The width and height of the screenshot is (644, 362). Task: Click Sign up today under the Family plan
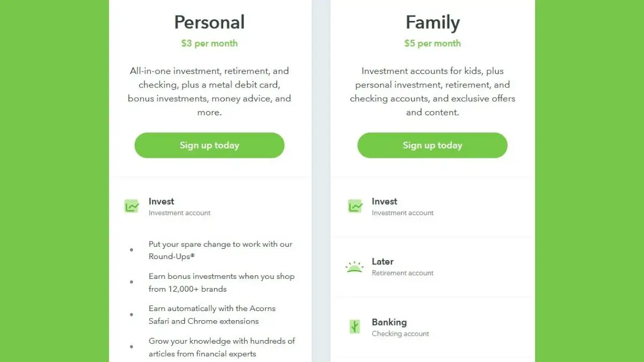[x=433, y=145]
